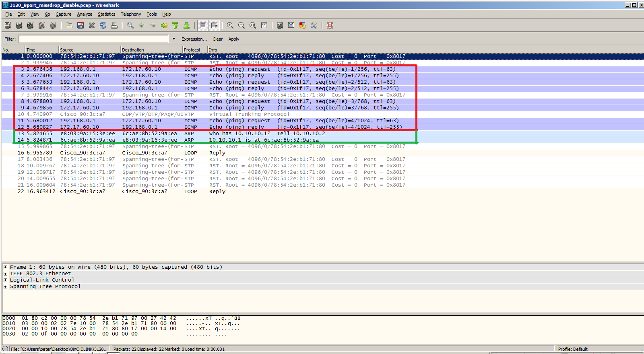Reload the capture file
Image resolution: width=644 pixels, height=354 pixels.
(103, 25)
